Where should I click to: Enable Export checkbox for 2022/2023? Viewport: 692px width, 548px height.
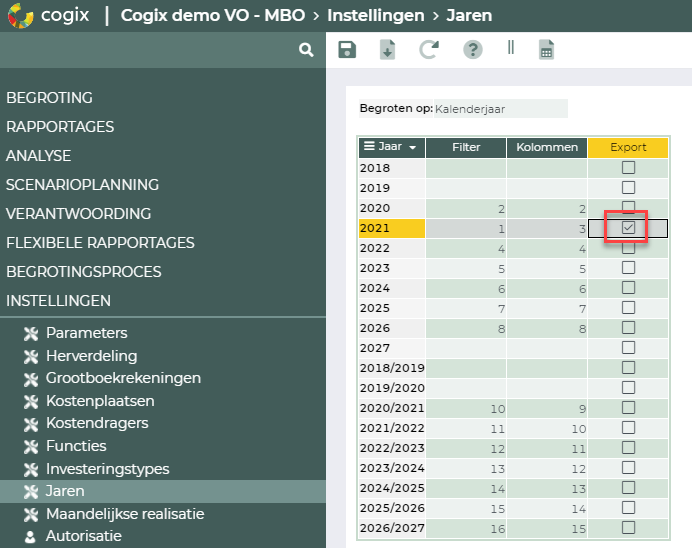[628, 447]
